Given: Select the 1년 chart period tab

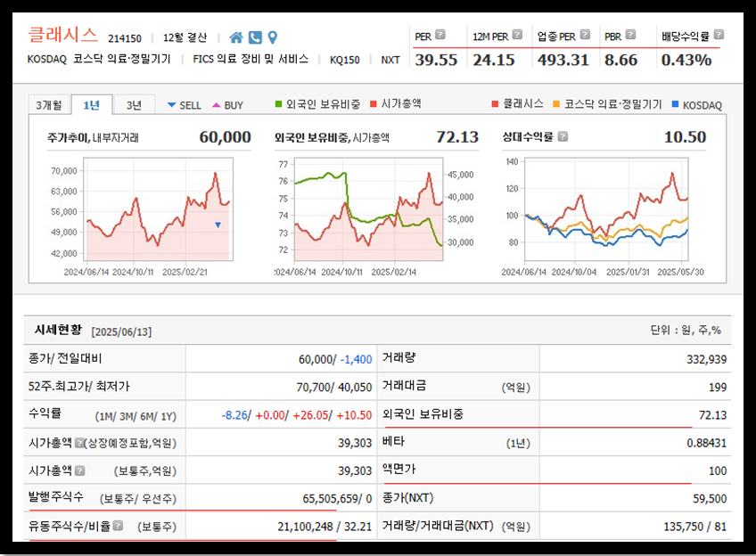Looking at the screenshot, I should point(92,105).
